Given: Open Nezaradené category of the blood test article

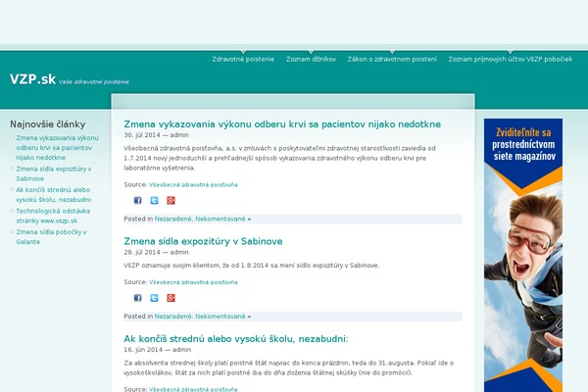Looking at the screenshot, I should point(172,220).
